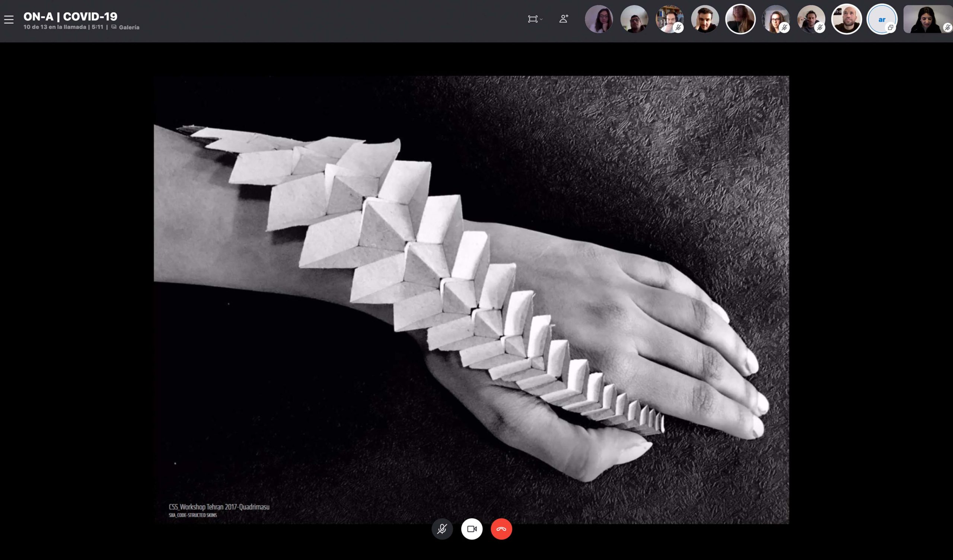Open the view layout switcher
Viewport: 953px width, 560px height.
click(532, 19)
